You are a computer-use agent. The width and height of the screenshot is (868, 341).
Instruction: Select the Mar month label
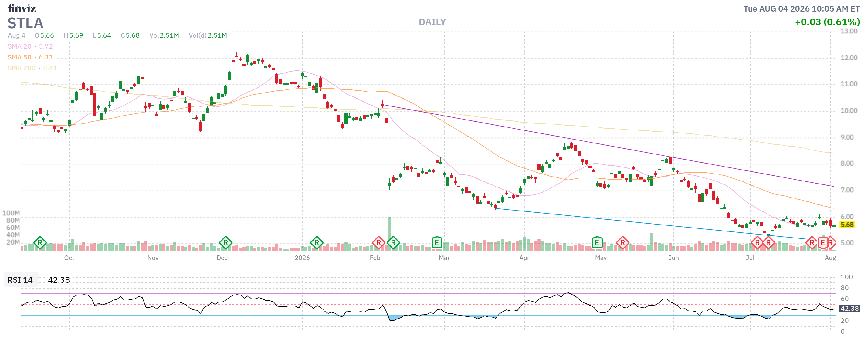coord(444,258)
